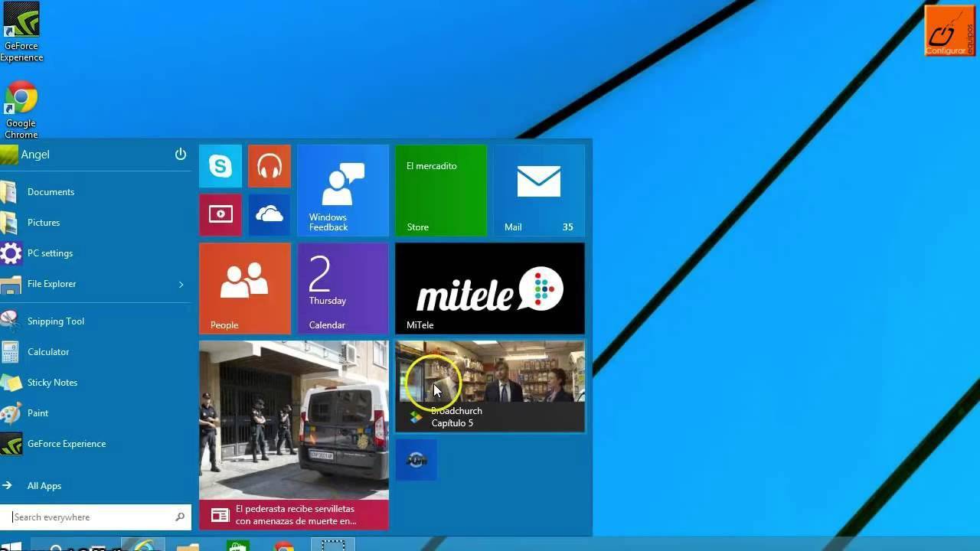Expand the File Explorer submenu arrow
Image resolution: width=980 pixels, height=551 pixels.
181,285
